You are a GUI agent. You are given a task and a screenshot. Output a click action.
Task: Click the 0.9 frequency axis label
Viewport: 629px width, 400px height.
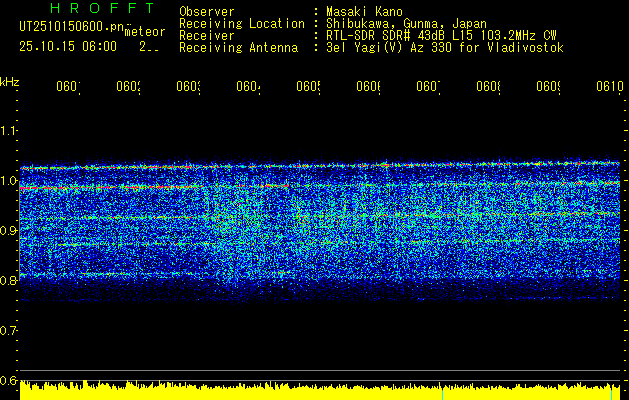point(8,231)
